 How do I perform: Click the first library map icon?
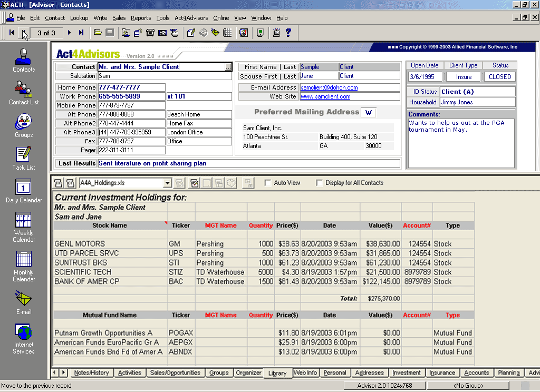[x=58, y=183]
